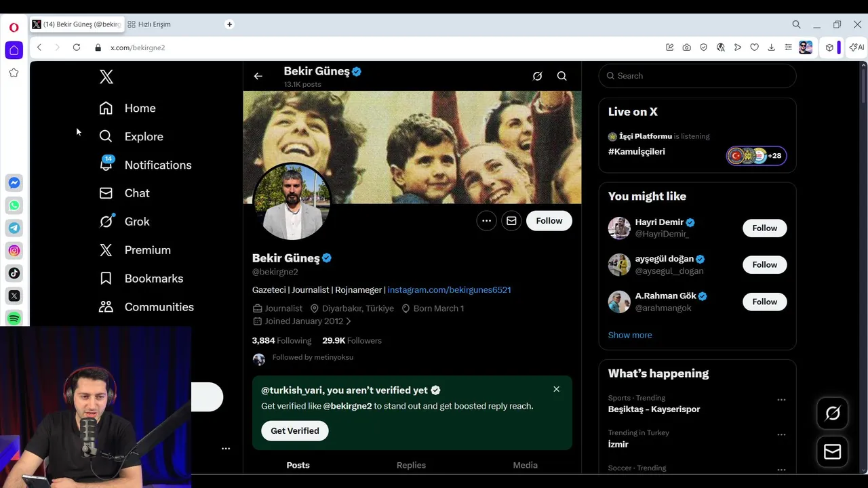Click the x.com/bekirgne2 address bar

tap(138, 47)
